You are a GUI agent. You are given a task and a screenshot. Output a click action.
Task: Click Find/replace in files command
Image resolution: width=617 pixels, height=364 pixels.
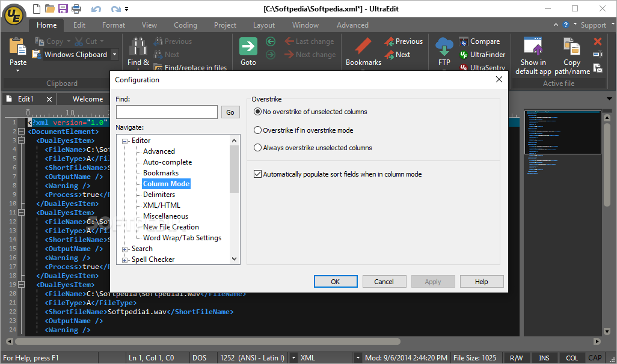190,68
